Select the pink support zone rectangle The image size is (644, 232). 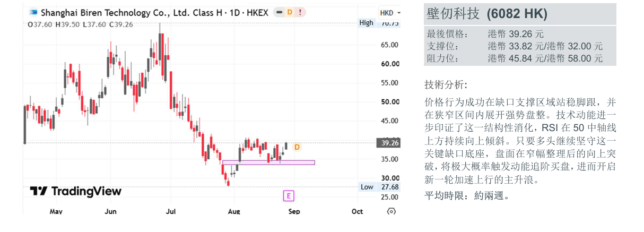pos(268,162)
